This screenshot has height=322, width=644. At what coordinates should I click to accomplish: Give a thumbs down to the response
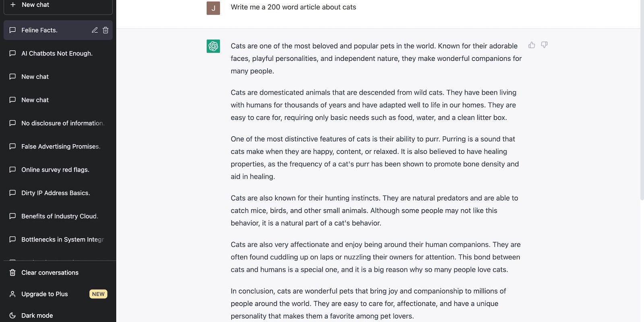[544, 45]
